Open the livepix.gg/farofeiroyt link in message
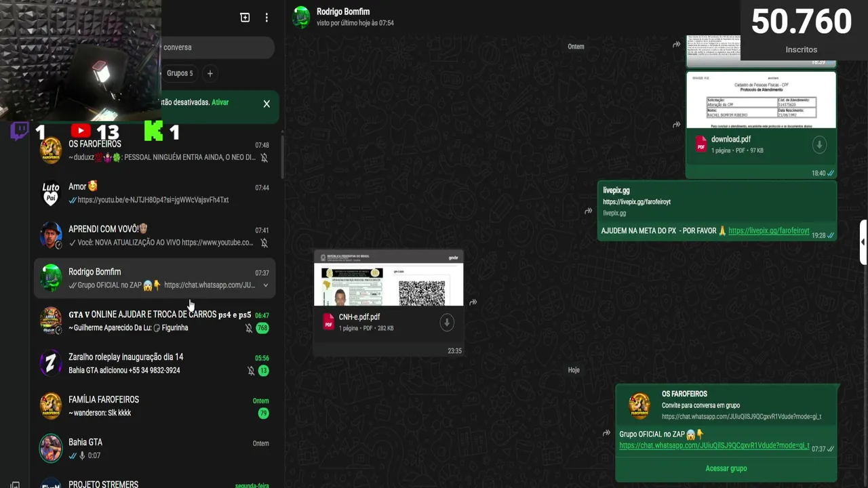 [x=768, y=231]
